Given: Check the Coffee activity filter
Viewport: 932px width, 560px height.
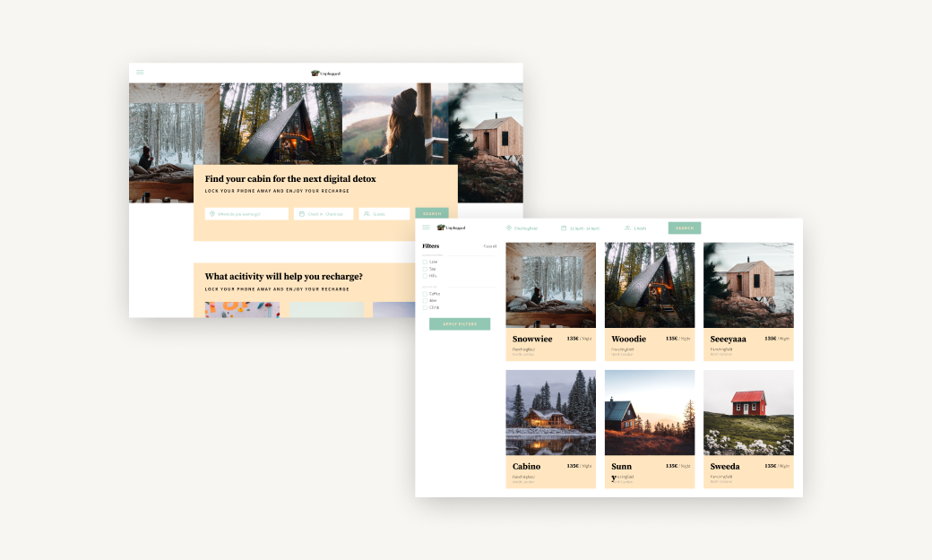Looking at the screenshot, I should [x=425, y=294].
